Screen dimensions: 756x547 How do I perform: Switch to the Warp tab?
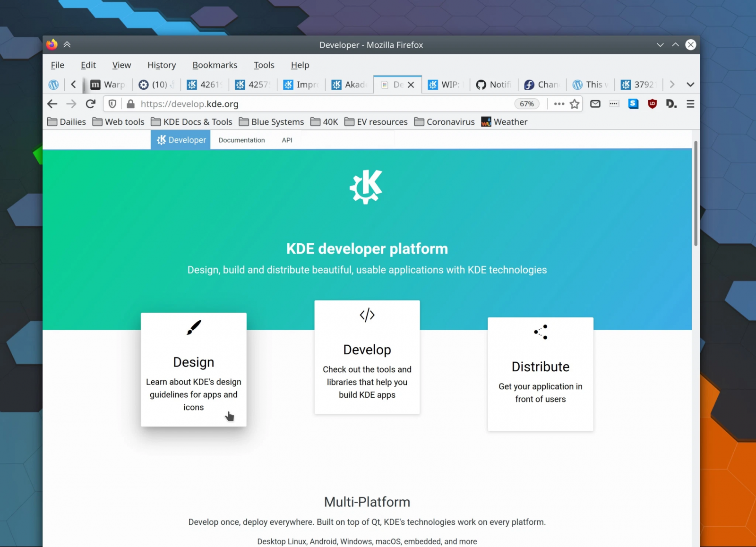[108, 85]
